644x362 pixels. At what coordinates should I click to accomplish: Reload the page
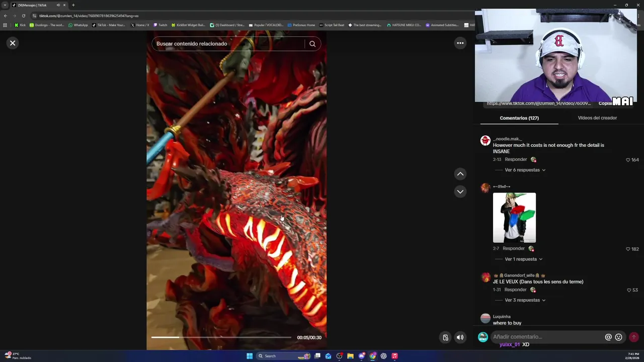click(23, 16)
